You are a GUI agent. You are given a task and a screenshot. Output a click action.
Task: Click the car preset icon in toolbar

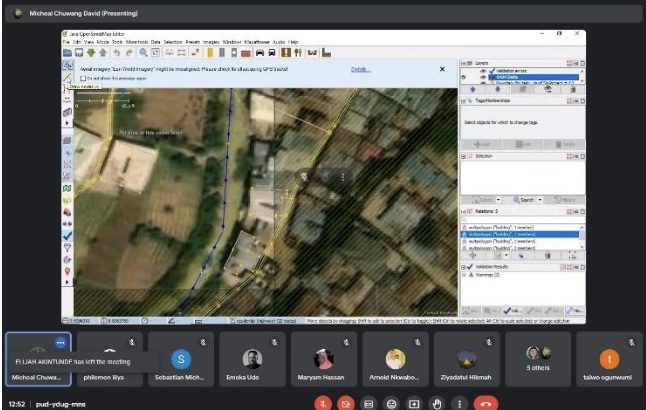(260, 53)
